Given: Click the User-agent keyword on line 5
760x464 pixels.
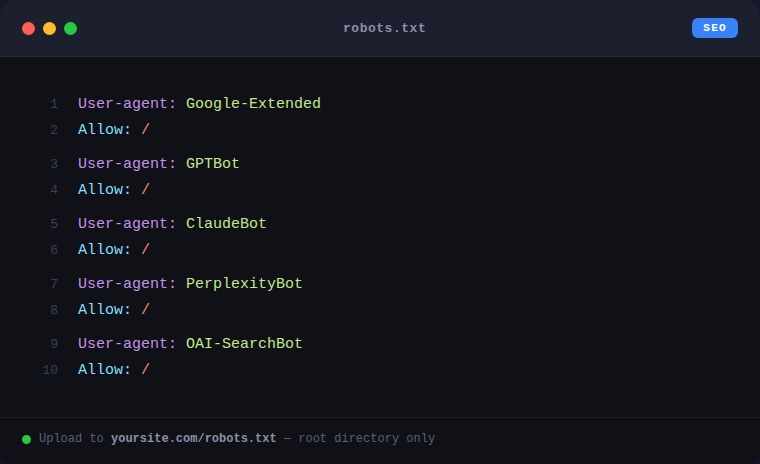Looking at the screenshot, I should pos(127,224).
